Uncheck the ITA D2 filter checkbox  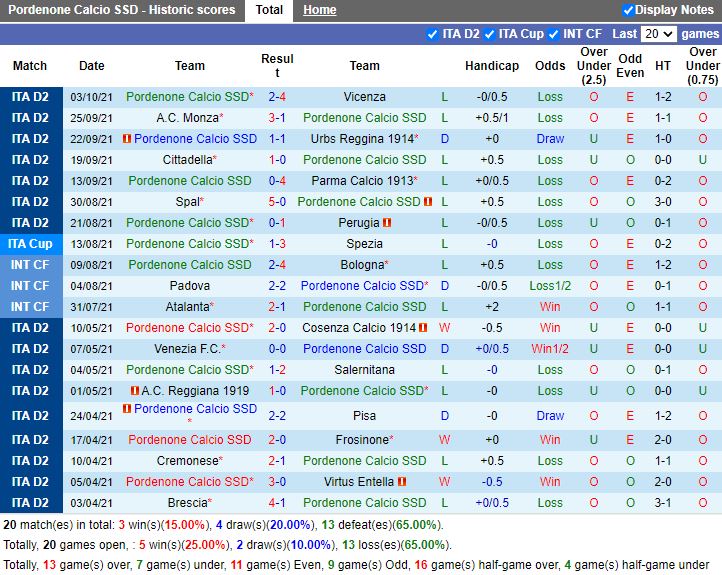click(432, 34)
